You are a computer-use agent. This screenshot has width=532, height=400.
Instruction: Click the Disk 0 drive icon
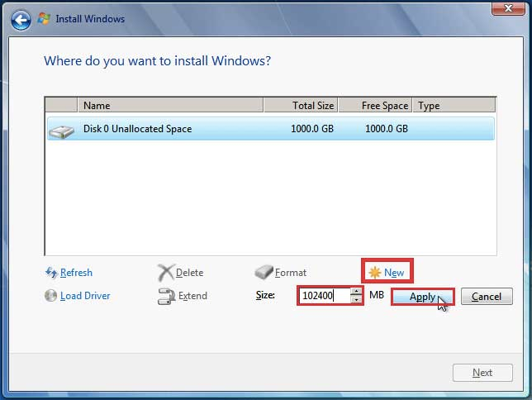point(61,131)
